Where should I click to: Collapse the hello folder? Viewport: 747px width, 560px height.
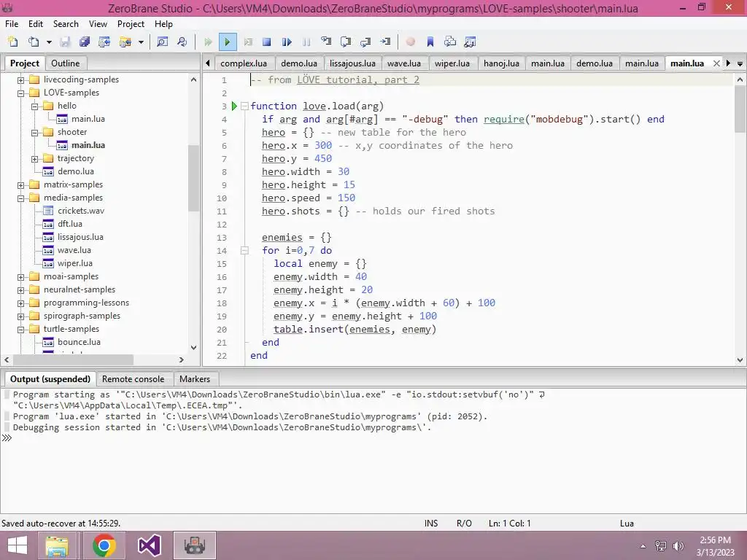tap(35, 106)
